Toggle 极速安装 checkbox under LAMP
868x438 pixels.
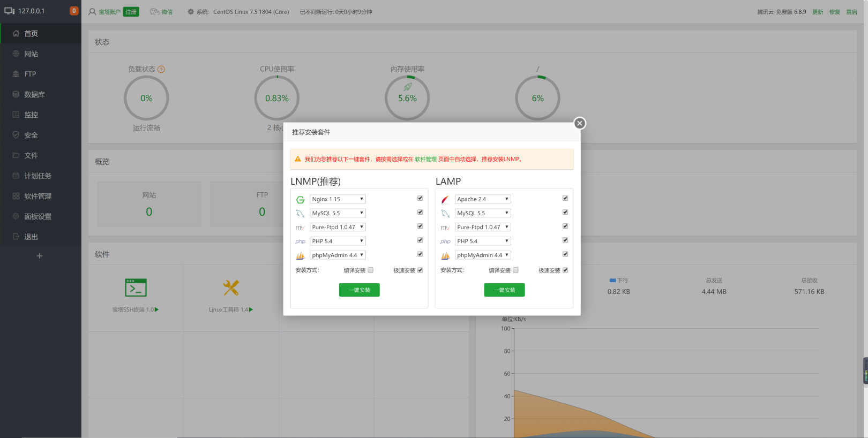pyautogui.click(x=565, y=270)
